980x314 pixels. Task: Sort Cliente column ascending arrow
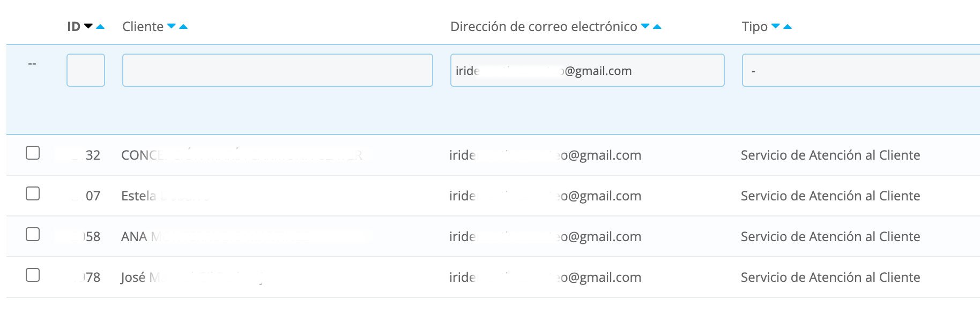click(x=183, y=26)
